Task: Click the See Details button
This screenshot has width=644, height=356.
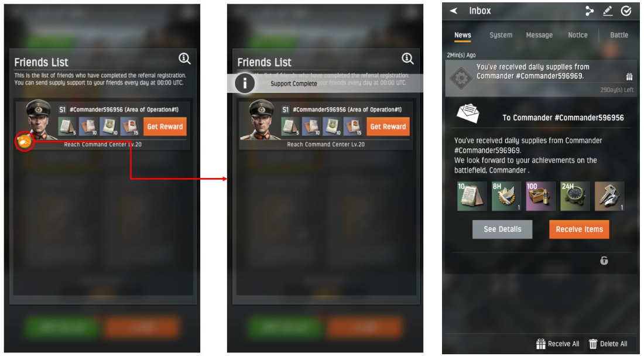Action: [502, 229]
